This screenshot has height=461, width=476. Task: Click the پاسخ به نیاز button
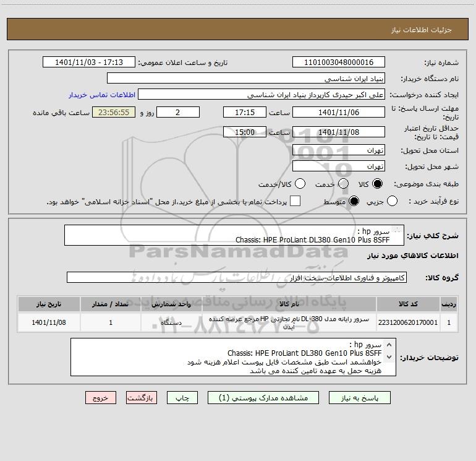[359, 398]
